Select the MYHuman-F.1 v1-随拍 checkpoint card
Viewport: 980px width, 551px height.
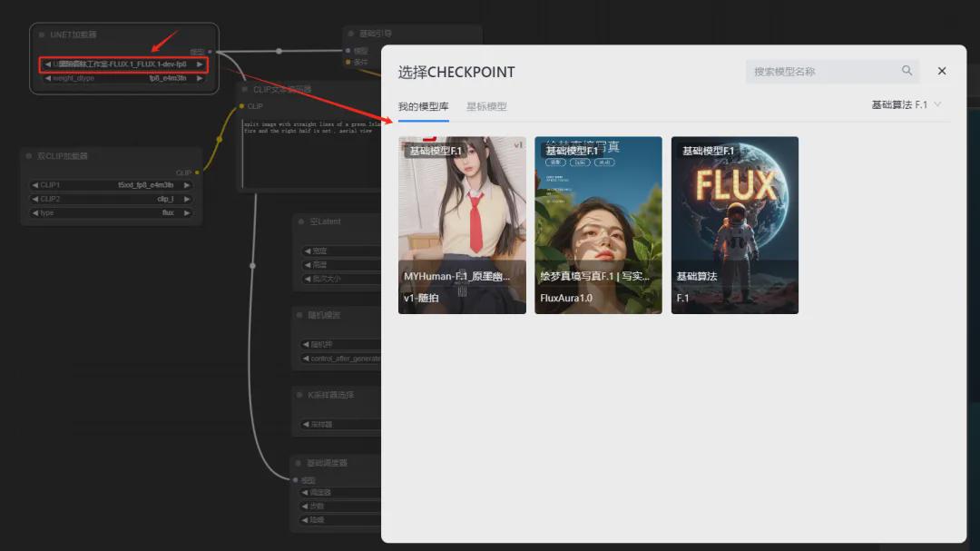pyautogui.click(x=462, y=224)
